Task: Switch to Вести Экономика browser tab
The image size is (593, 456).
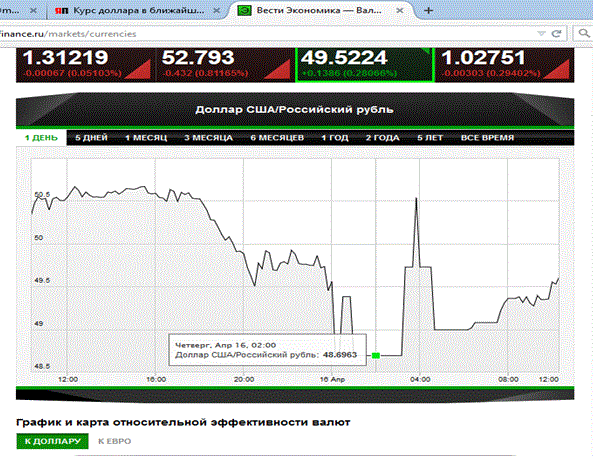Action: (318, 11)
